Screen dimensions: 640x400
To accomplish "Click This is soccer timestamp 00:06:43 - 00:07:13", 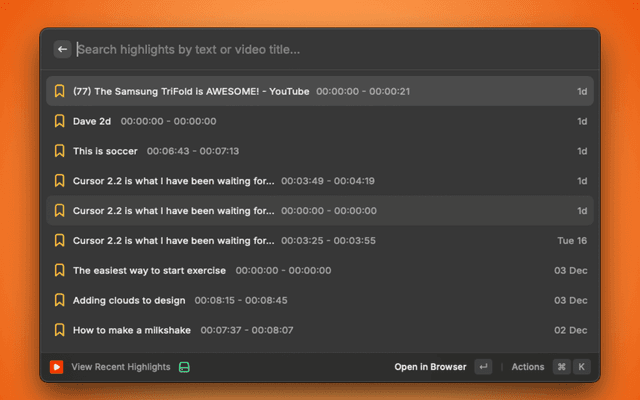I will [x=193, y=151].
